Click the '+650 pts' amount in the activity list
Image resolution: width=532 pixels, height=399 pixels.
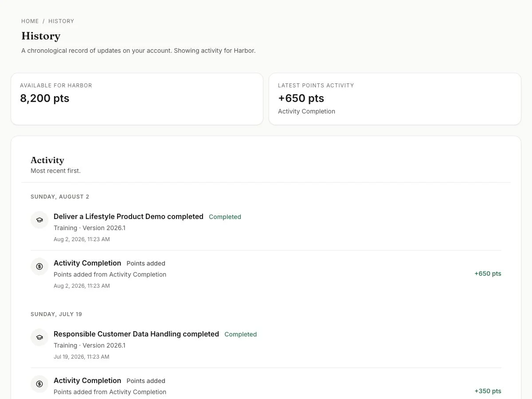[x=488, y=274]
